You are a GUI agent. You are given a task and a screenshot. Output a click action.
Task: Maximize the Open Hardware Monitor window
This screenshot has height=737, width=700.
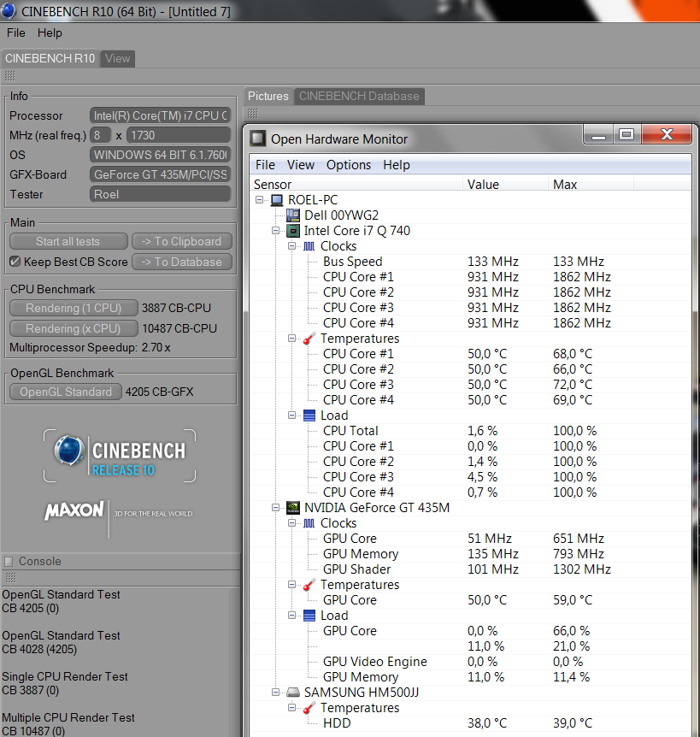(626, 134)
